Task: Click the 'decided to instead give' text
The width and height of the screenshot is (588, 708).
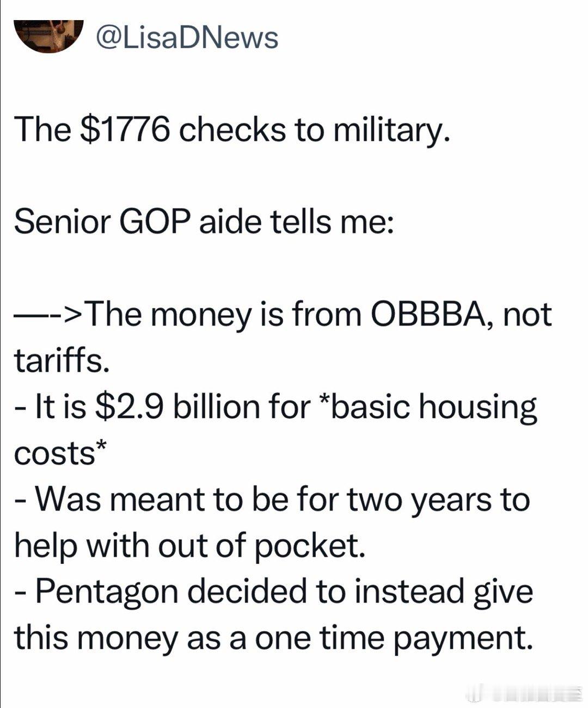Action: 361,592
